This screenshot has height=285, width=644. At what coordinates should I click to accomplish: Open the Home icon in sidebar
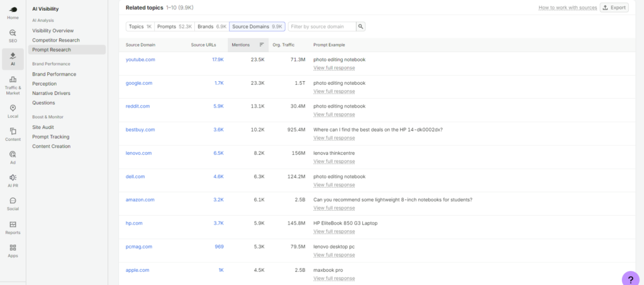[x=13, y=9]
